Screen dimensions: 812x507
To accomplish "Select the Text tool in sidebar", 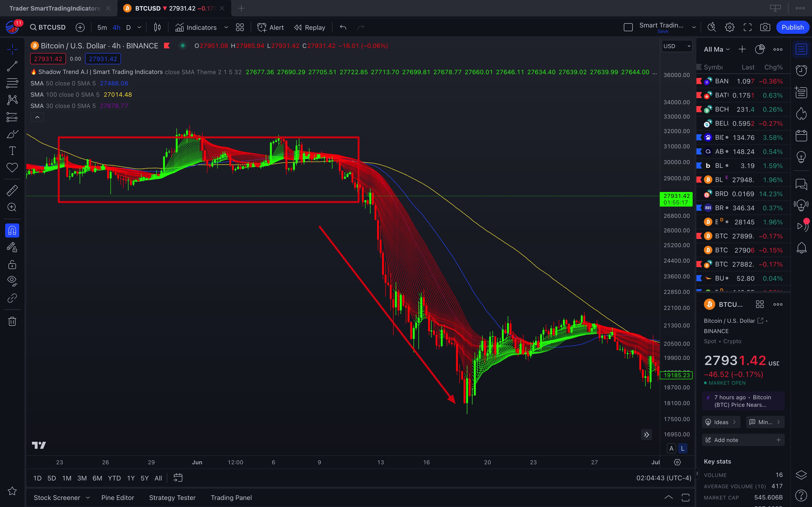I will (x=12, y=151).
